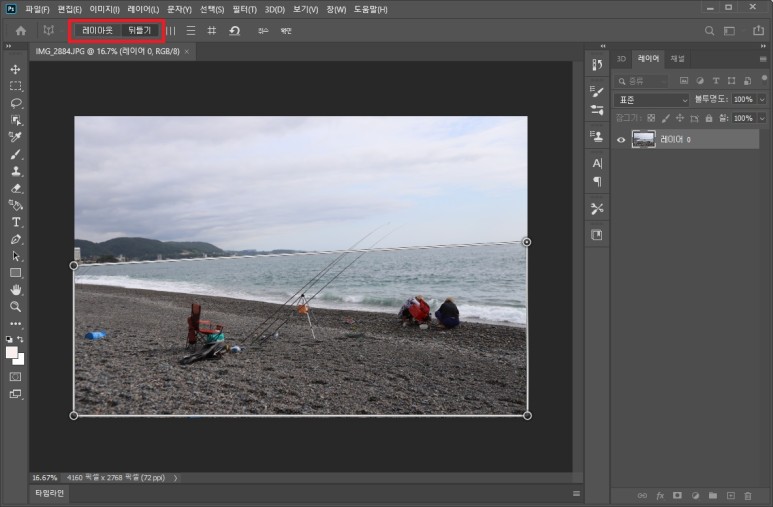The height and width of the screenshot is (507, 773).
Task: Open the opacity (불투명도) slider dropdown arrow
Action: pos(762,100)
